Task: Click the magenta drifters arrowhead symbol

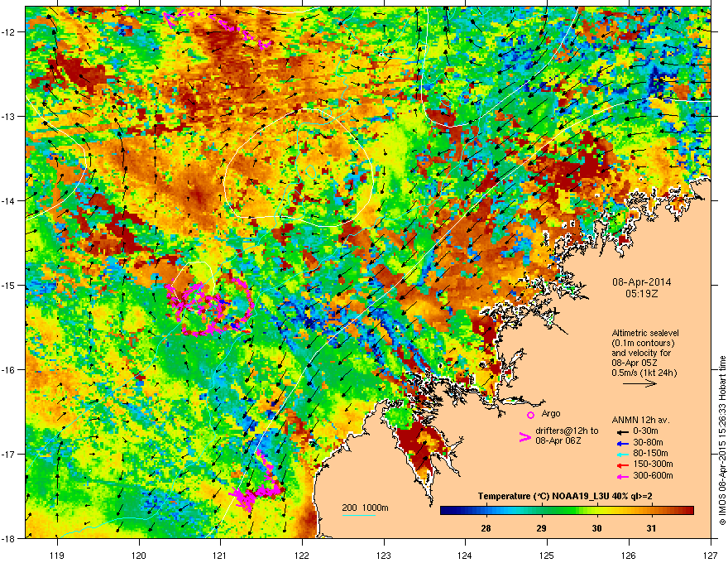Action: coord(524,437)
